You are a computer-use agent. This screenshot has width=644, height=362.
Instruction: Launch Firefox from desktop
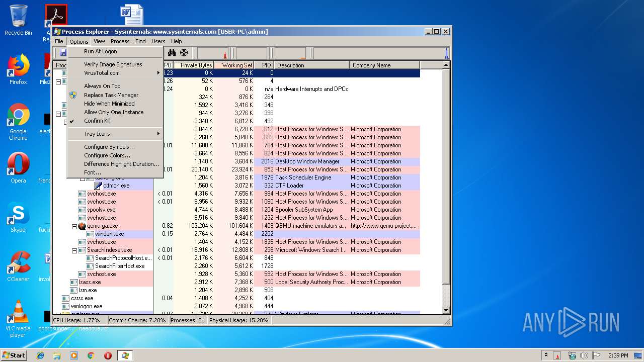18,69
